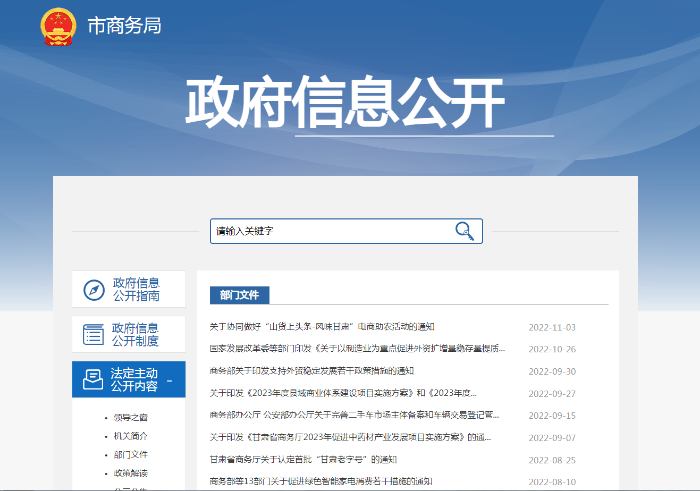Open the 政府信息公开指南 menu item
Image resolution: width=700 pixels, height=491 pixels.
click(135, 290)
